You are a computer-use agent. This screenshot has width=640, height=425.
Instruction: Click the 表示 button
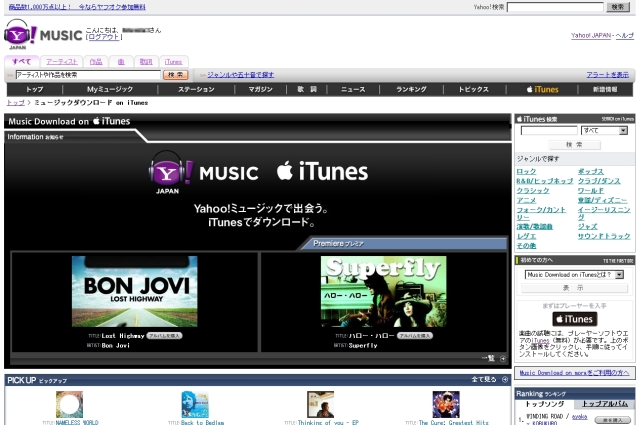click(x=574, y=288)
